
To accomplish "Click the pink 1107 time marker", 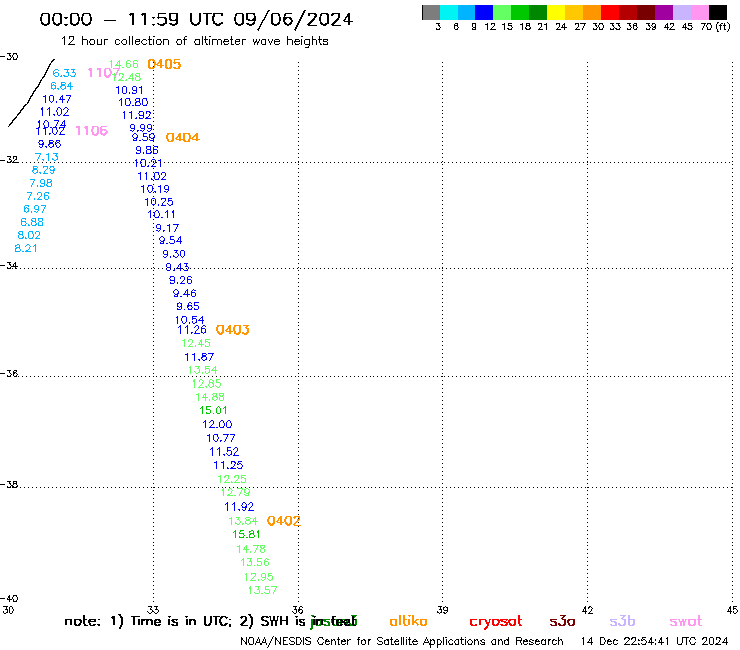I will click(103, 73).
